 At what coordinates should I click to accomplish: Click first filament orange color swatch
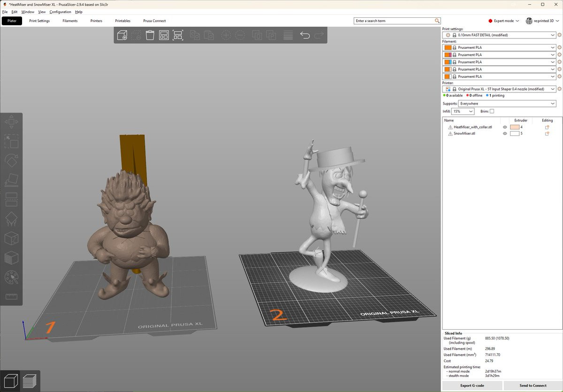[448, 47]
